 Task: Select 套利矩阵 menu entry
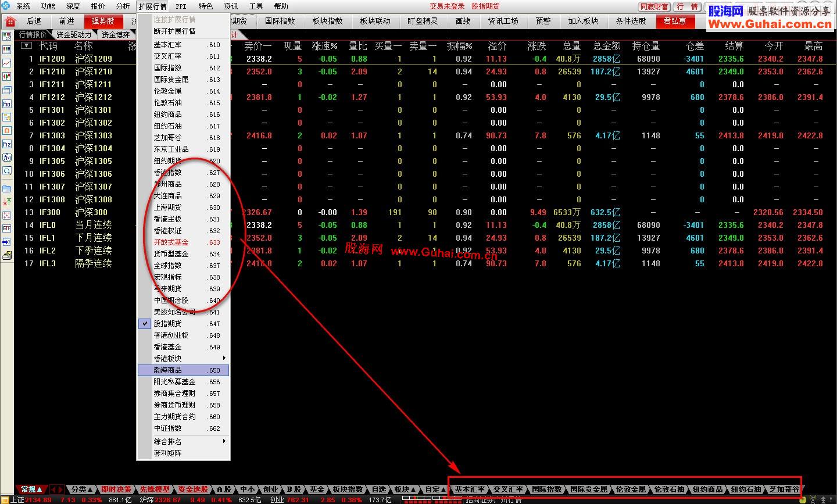coord(183,453)
